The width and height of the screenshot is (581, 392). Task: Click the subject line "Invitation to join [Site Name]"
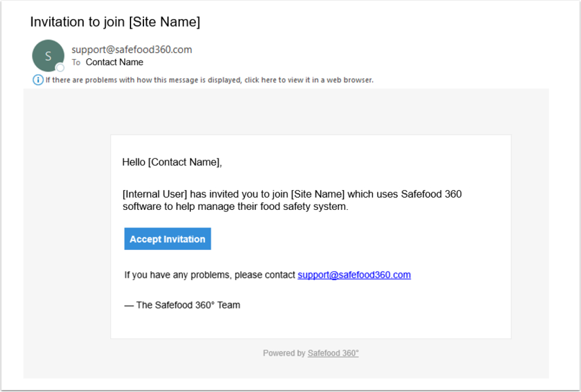coord(115,22)
